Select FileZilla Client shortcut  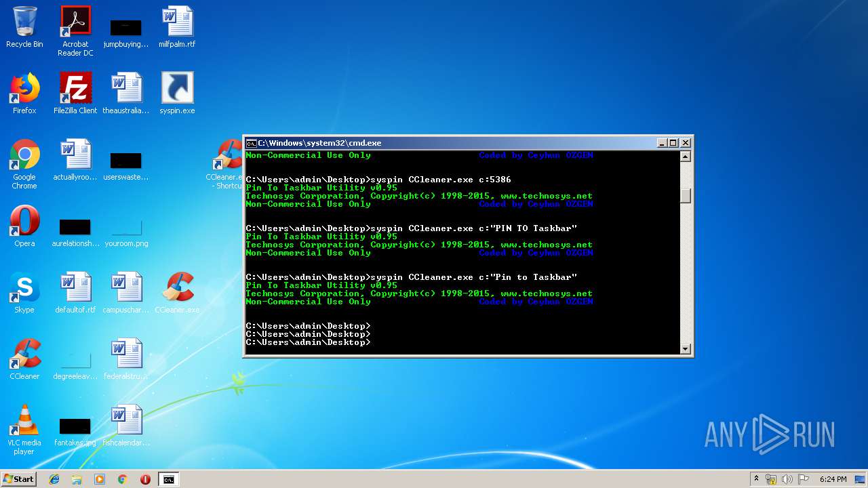point(75,94)
